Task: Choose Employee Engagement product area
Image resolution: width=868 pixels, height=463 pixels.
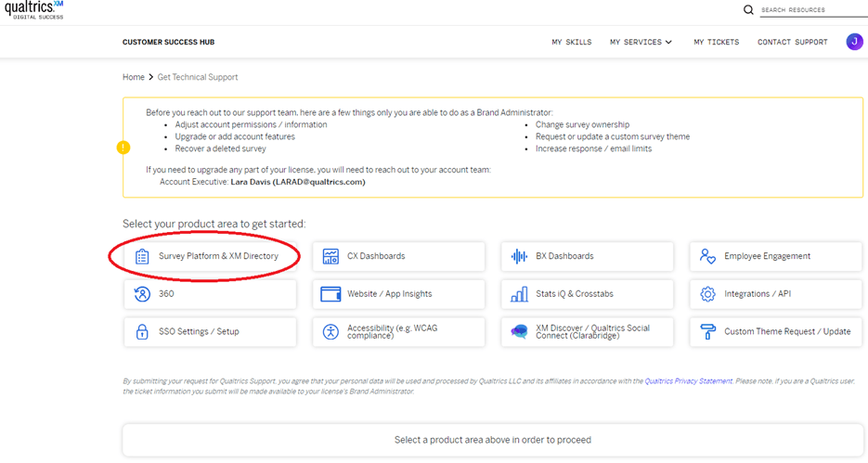Action: click(775, 256)
